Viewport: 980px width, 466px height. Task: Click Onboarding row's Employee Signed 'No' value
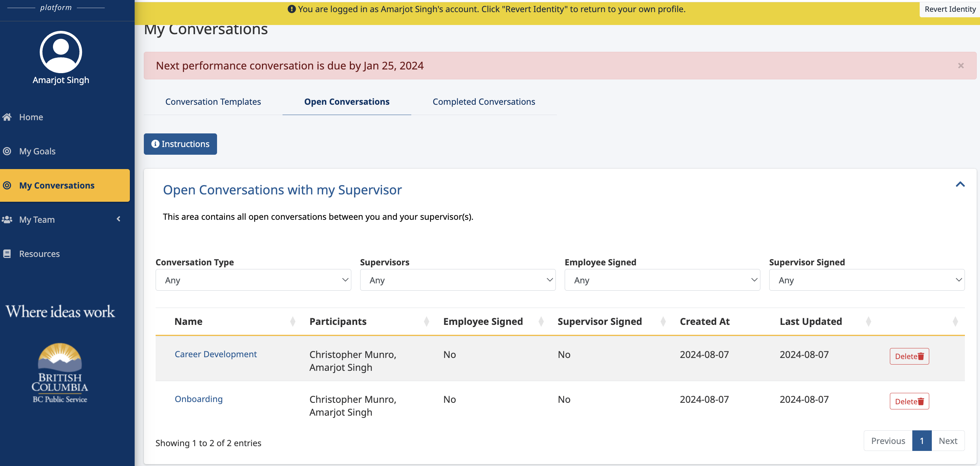(x=449, y=399)
